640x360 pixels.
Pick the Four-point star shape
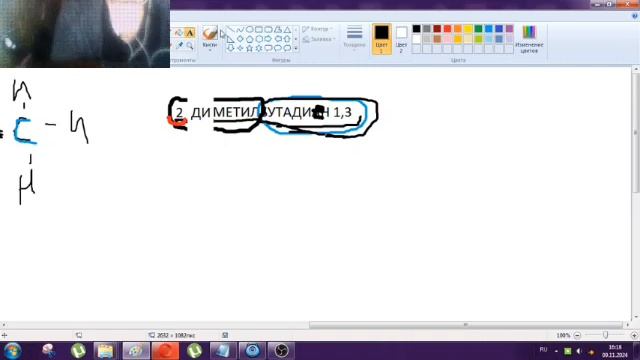(x=240, y=48)
